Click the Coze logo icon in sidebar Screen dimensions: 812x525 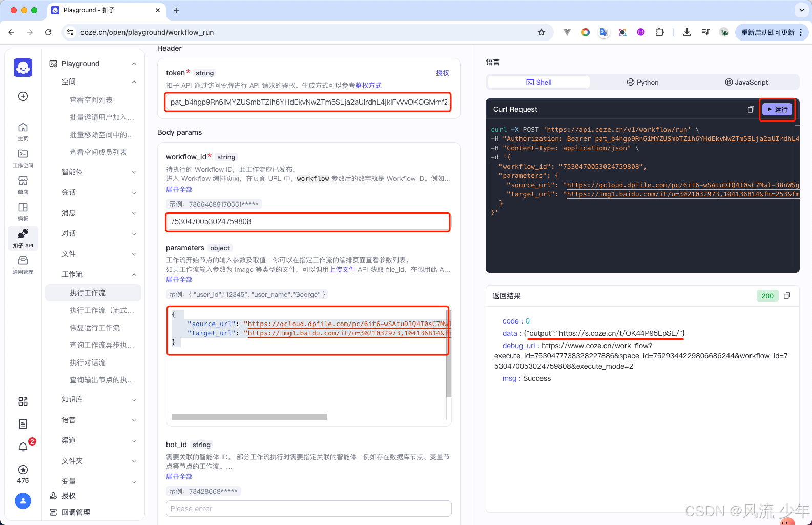click(23, 68)
